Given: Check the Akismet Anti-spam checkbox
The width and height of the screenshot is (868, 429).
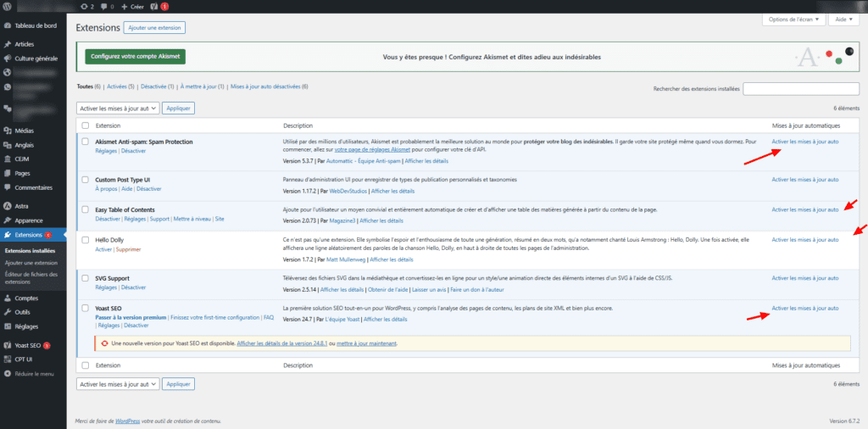Looking at the screenshot, I should (86, 142).
